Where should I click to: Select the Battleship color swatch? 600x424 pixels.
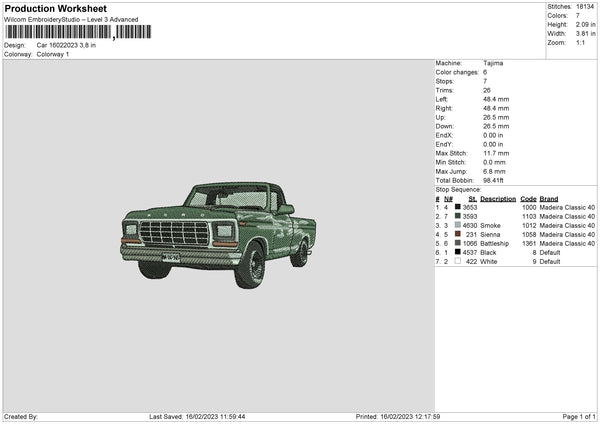(x=458, y=243)
